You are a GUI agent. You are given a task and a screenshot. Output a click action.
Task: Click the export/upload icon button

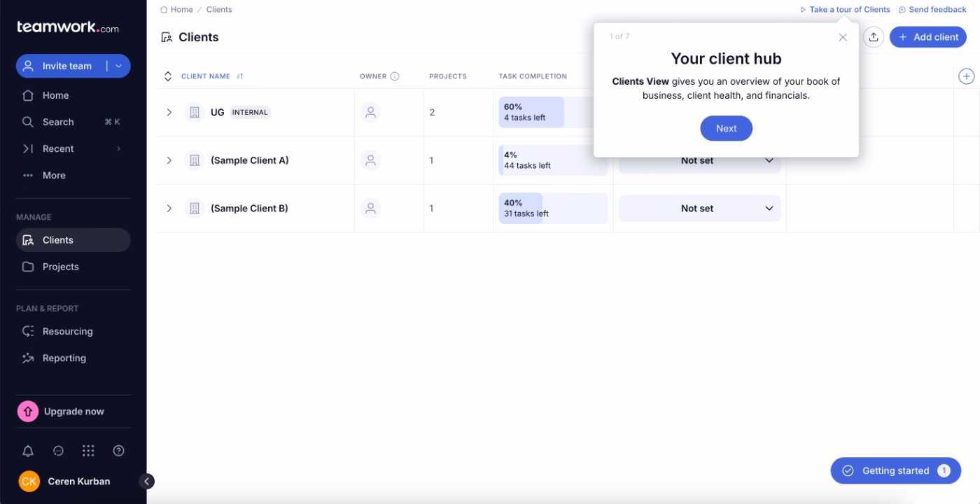[x=874, y=37]
